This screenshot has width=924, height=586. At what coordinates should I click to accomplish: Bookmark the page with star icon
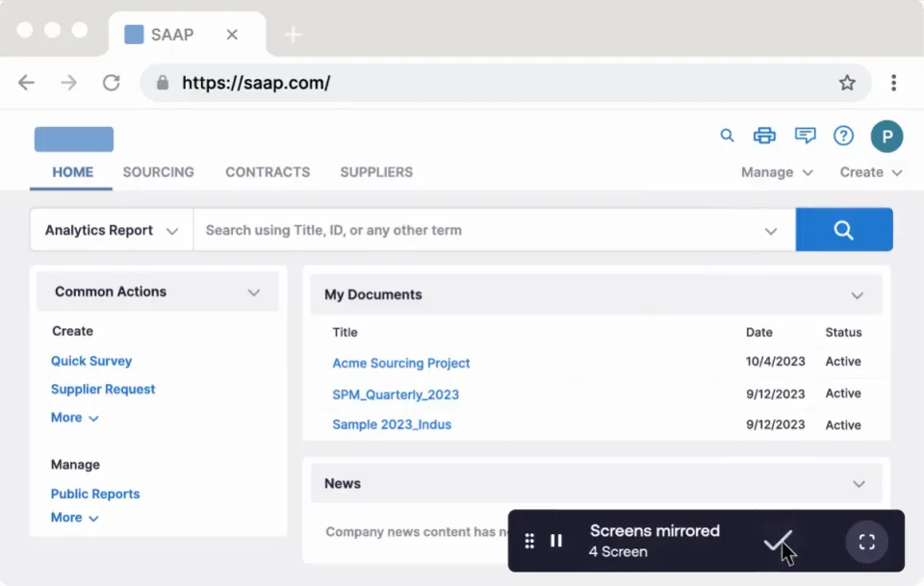point(847,83)
